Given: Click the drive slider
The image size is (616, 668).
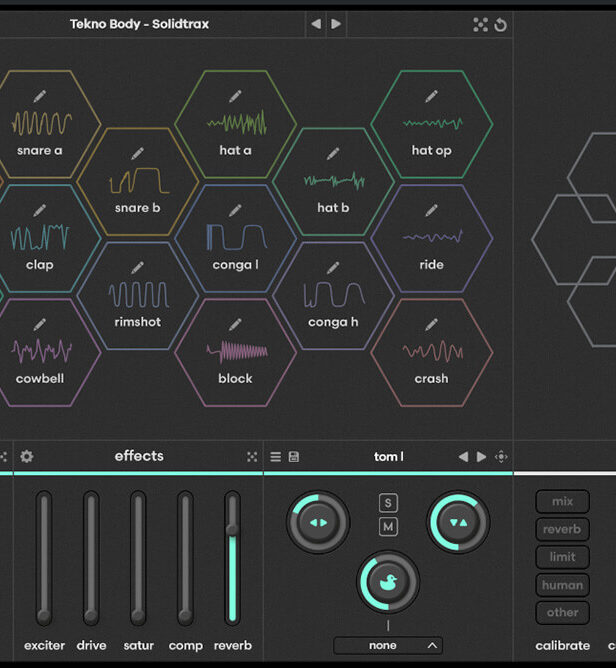Looking at the screenshot, I should [91, 558].
